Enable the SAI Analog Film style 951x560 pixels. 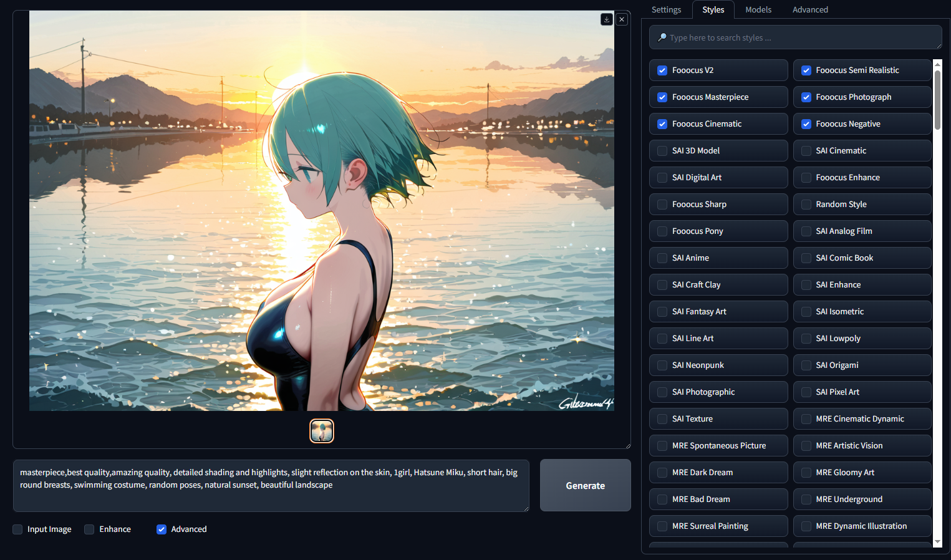pos(806,231)
